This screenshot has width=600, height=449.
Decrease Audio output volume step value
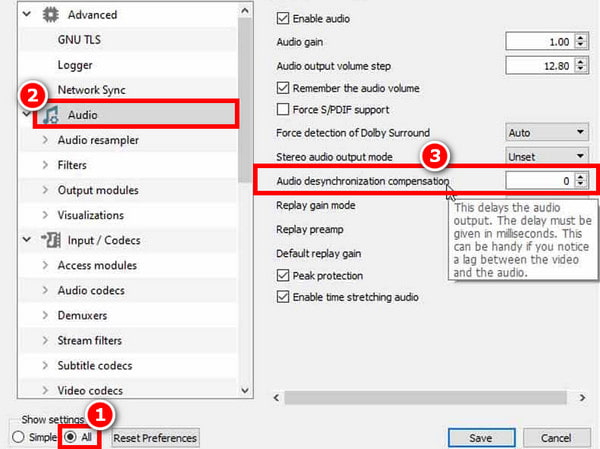click(x=581, y=70)
